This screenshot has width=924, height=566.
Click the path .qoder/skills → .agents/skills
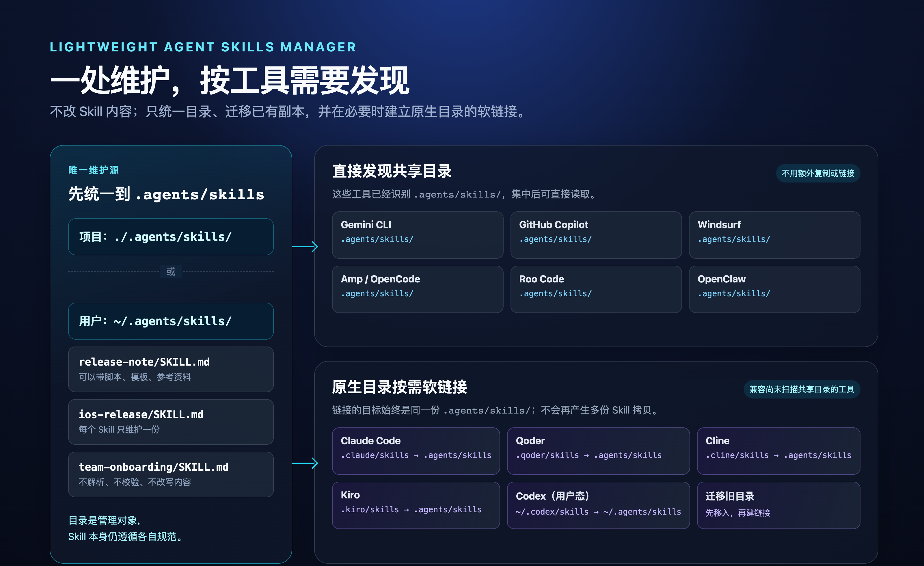589,455
